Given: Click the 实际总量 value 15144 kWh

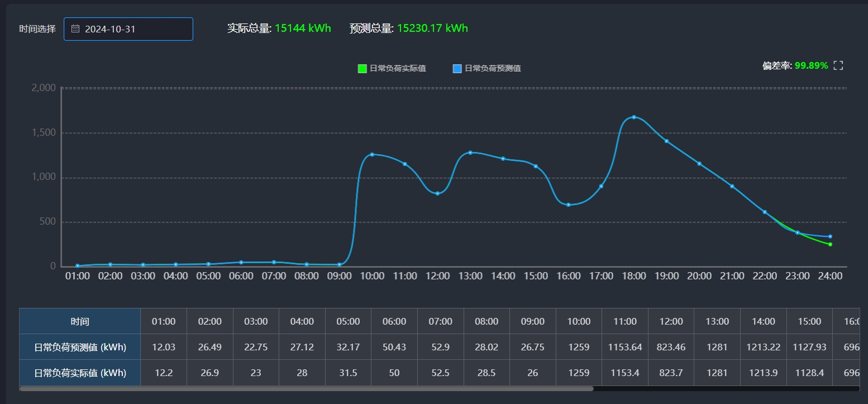Looking at the screenshot, I should pos(303,28).
